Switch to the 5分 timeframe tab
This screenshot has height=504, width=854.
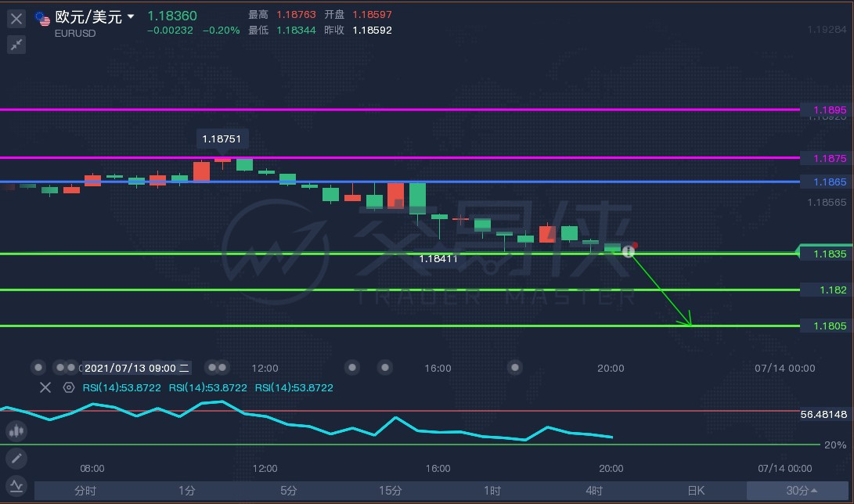pos(289,491)
